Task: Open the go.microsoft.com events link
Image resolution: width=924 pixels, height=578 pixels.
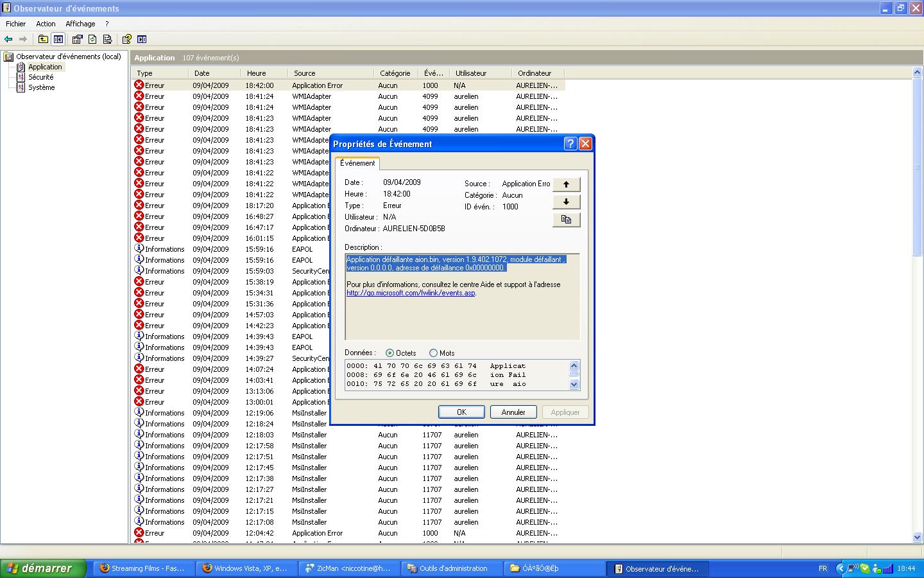Action: click(x=411, y=293)
